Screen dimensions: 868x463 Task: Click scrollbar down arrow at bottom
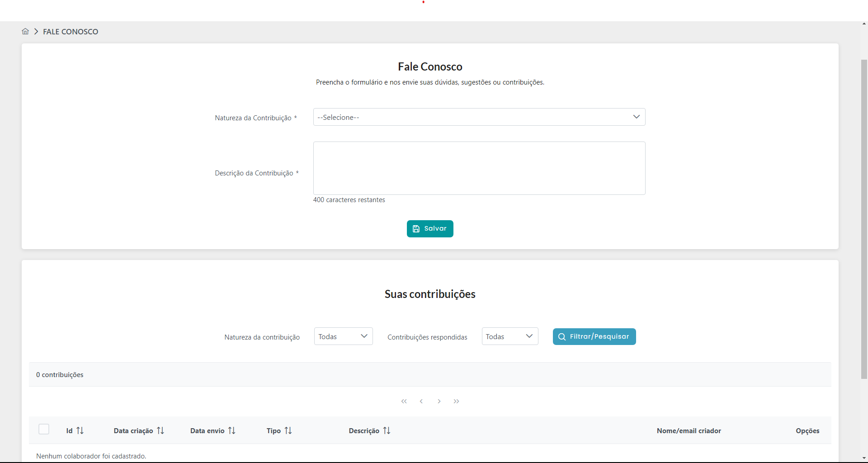(x=864, y=458)
